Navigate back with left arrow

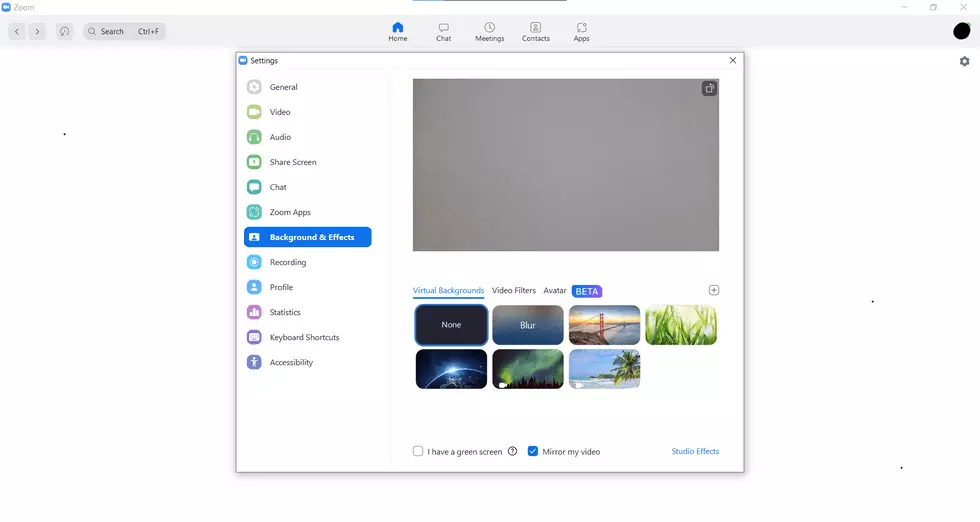coord(17,31)
